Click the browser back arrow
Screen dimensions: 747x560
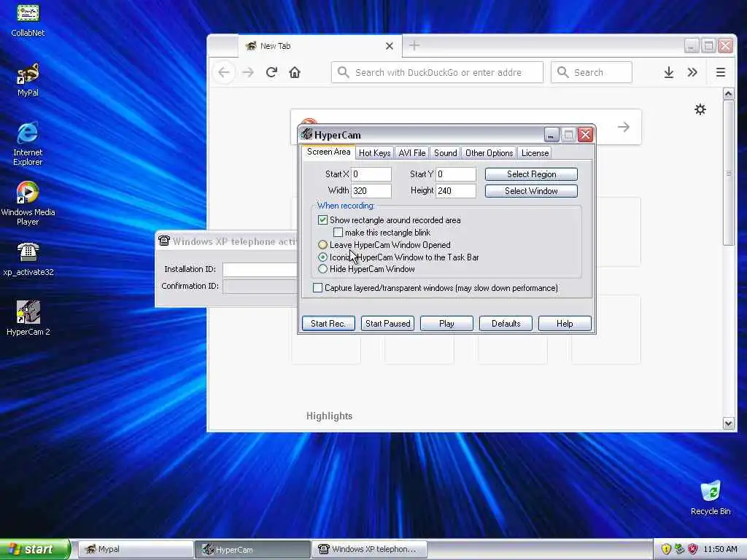click(224, 72)
